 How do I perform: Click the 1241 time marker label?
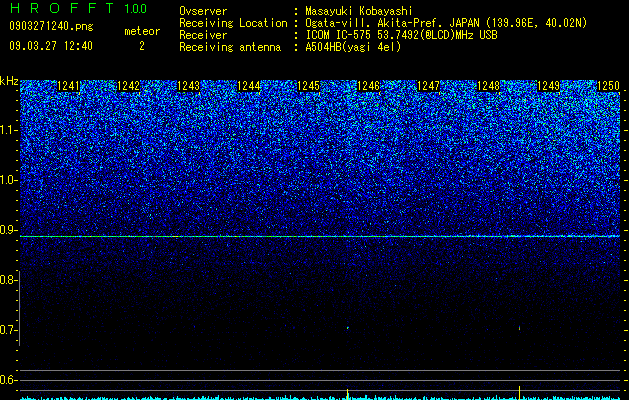(69, 86)
